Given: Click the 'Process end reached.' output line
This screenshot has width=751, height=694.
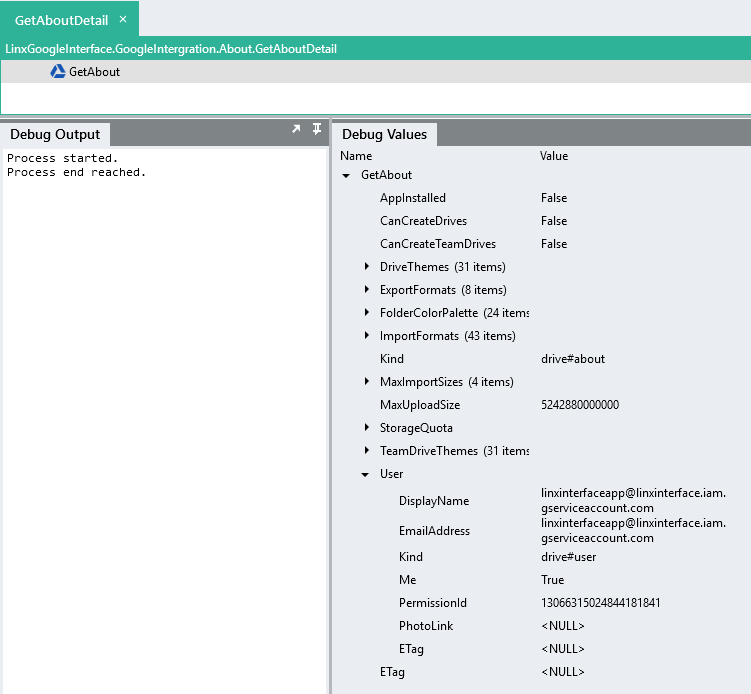Looking at the screenshot, I should coord(76,172).
